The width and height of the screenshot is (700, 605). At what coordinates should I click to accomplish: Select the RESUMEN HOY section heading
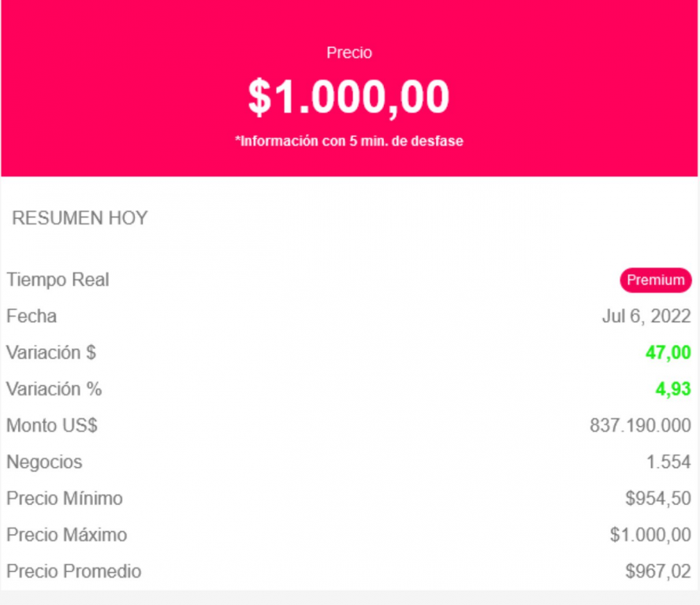[80, 218]
